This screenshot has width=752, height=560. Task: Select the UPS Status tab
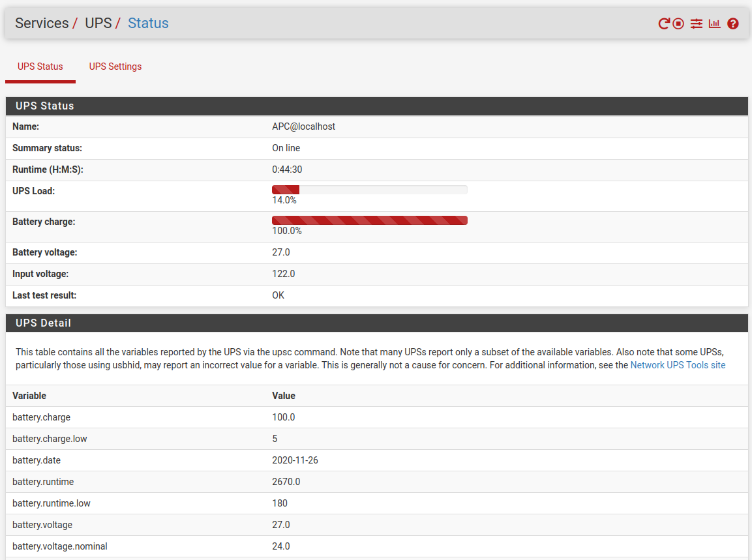tap(40, 66)
